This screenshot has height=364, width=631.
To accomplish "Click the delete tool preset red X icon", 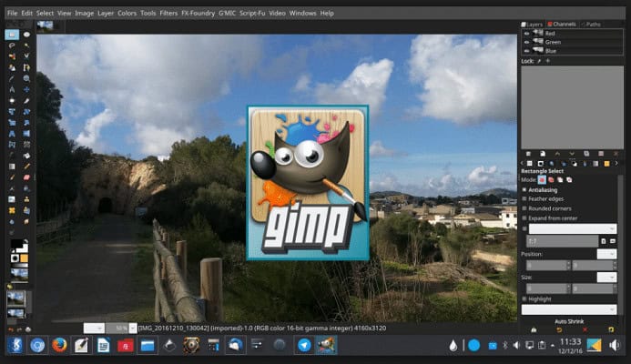I will 585,329.
